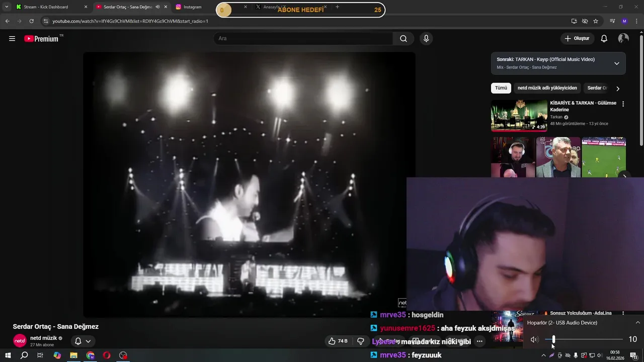Open the KİBARİYE & TARKAN video title
This screenshot has width=644, height=362.
[583, 106]
